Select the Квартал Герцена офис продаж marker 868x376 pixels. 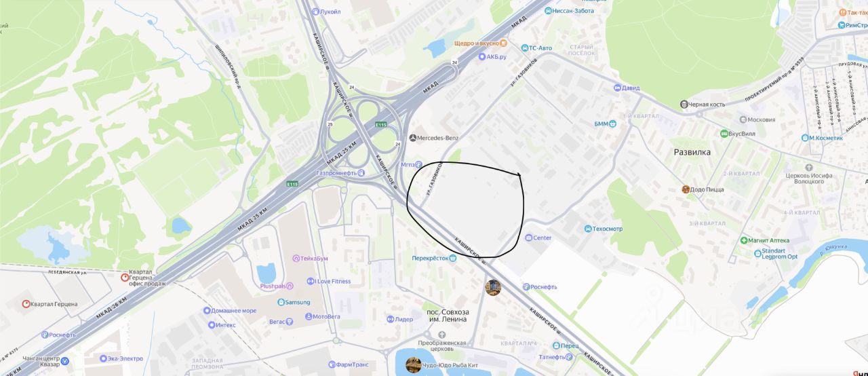coord(125,277)
